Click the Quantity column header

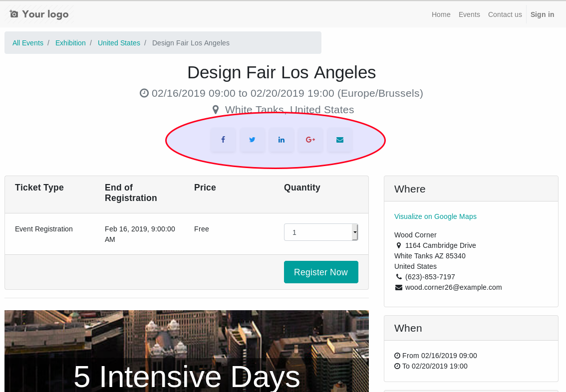tap(302, 188)
